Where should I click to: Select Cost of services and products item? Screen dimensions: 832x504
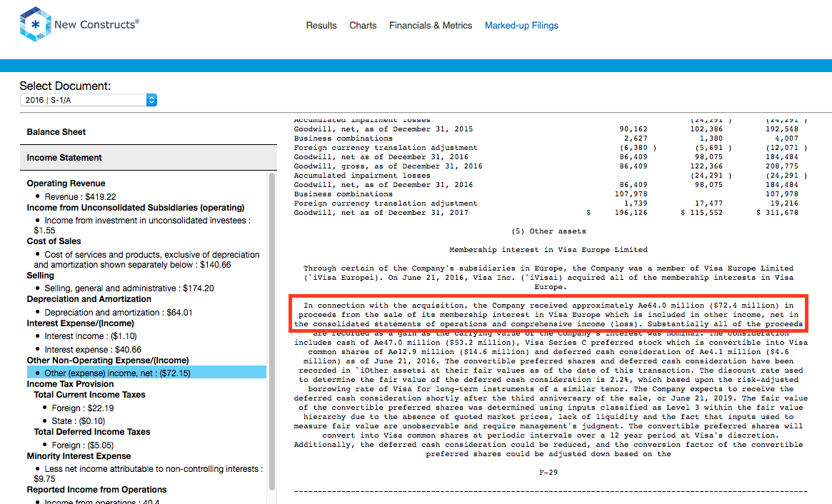pyautogui.click(x=146, y=259)
